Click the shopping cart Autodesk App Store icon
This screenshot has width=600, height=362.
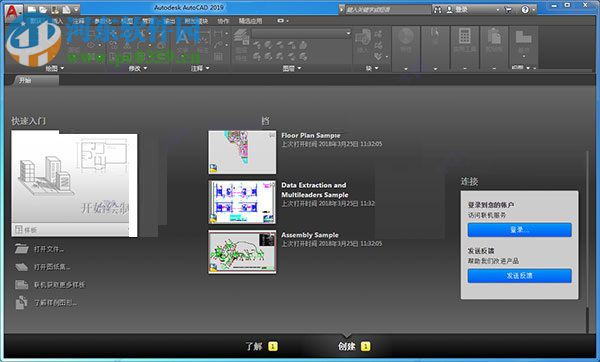coord(508,10)
